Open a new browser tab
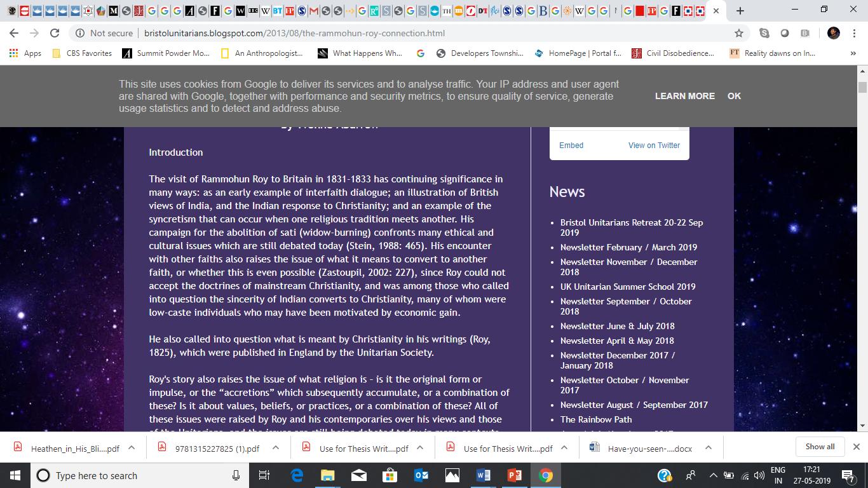The image size is (868, 488). click(740, 11)
